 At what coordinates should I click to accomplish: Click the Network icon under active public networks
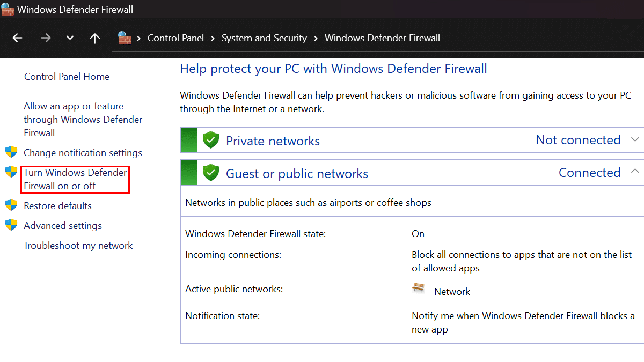pyautogui.click(x=418, y=287)
